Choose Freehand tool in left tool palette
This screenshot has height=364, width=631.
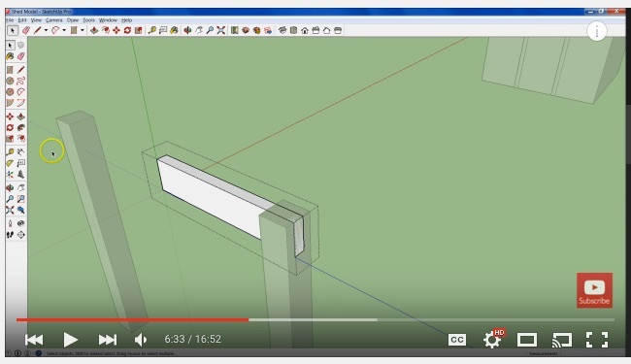[x=21, y=81]
